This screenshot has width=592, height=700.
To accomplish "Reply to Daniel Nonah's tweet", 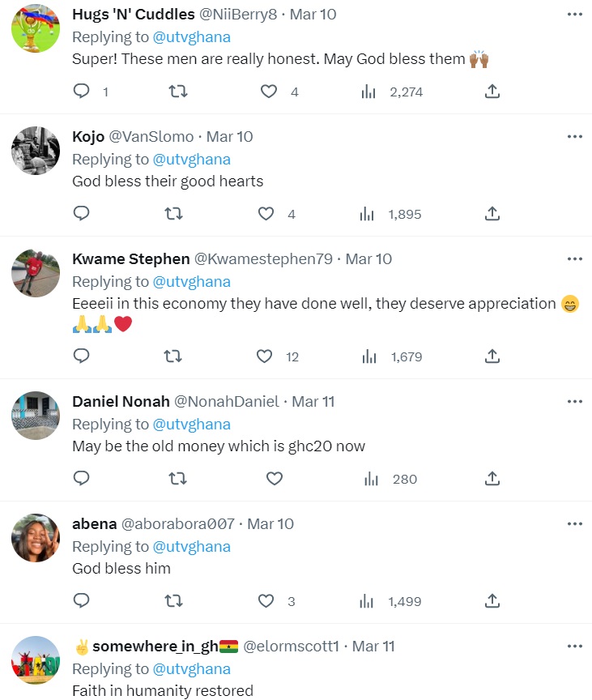I will [81, 479].
